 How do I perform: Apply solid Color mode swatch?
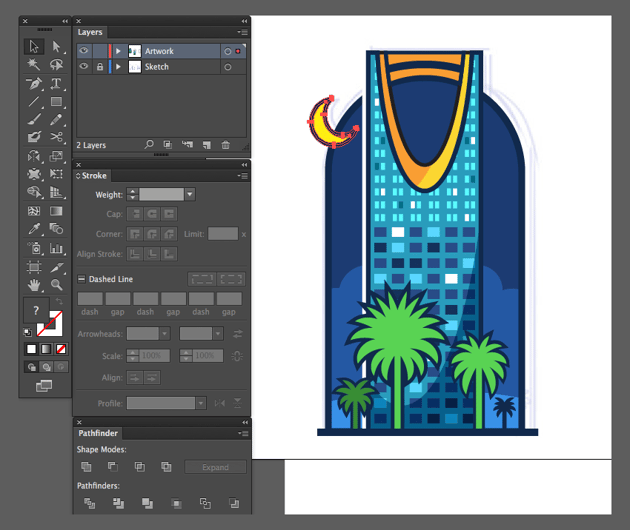(31, 349)
